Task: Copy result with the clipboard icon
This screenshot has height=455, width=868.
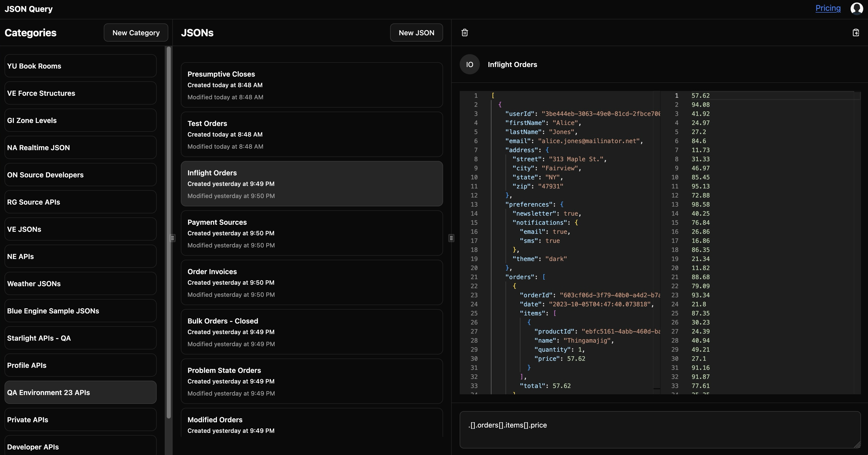Action: point(856,32)
